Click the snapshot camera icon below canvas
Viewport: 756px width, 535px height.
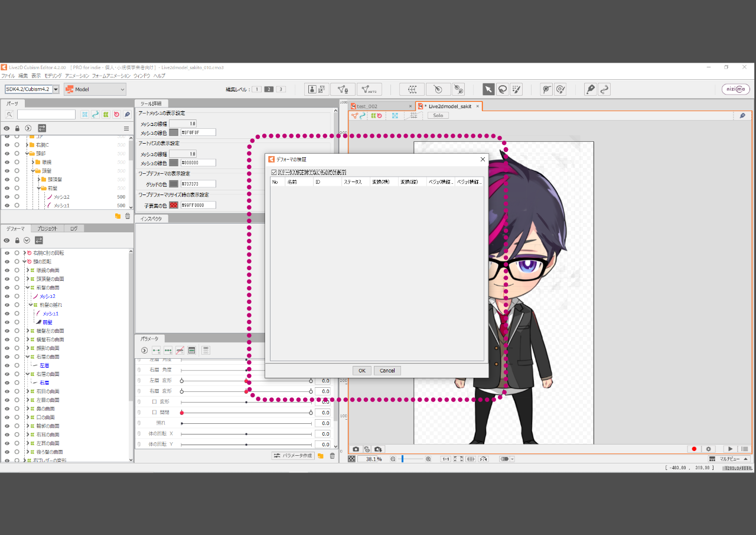pyautogui.click(x=356, y=449)
